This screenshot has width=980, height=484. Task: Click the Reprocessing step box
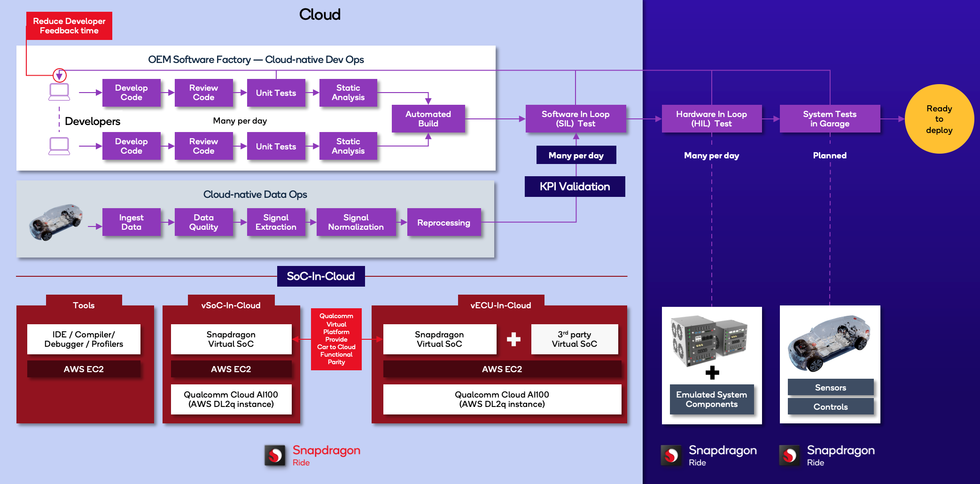coord(443,222)
